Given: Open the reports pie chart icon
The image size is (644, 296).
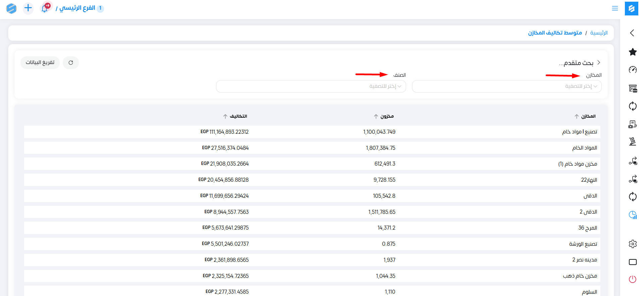Looking at the screenshot, I should pyautogui.click(x=633, y=215).
